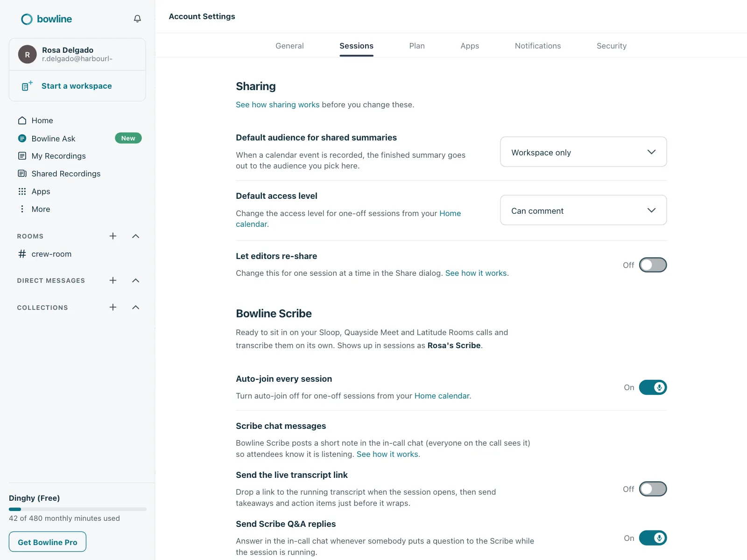The width and height of the screenshot is (747, 560).
Task: Click the Bowline Scribe section heading
Action: pos(274,314)
